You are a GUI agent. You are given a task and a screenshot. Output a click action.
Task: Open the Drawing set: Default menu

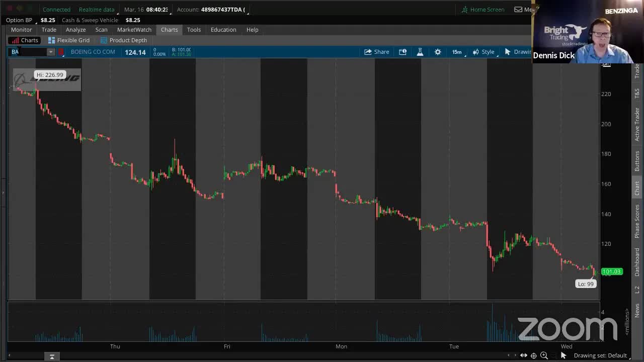601,355
